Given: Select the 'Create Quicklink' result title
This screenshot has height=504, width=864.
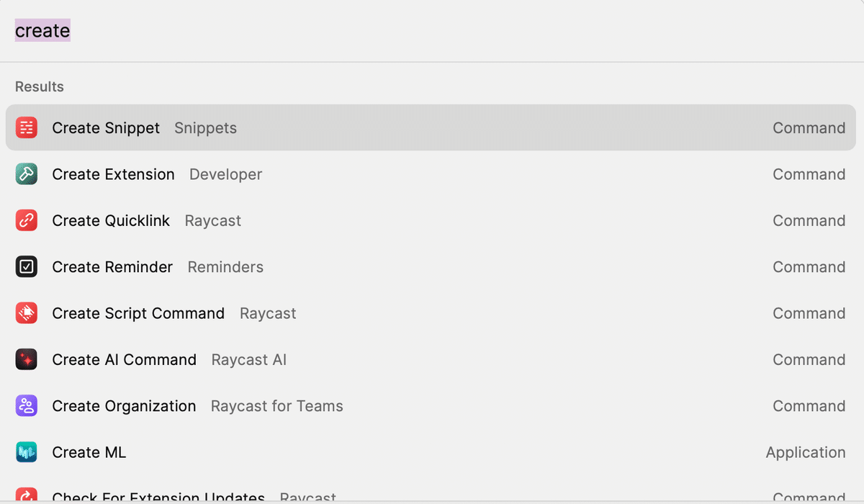Looking at the screenshot, I should click(x=111, y=221).
